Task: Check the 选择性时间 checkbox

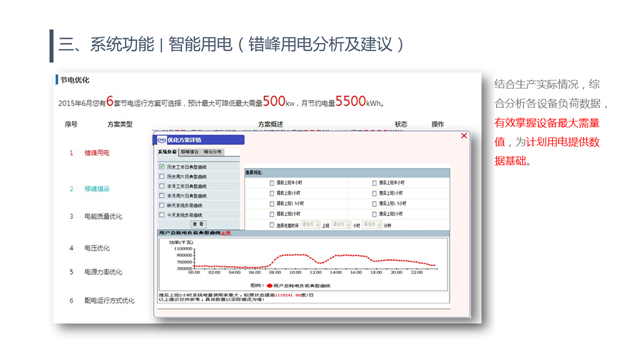Action: pos(272,225)
